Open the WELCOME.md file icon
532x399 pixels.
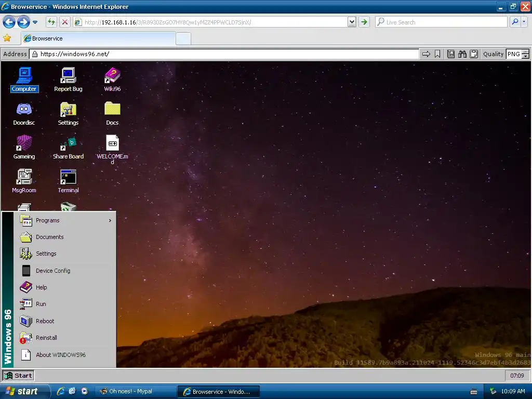coord(112,149)
